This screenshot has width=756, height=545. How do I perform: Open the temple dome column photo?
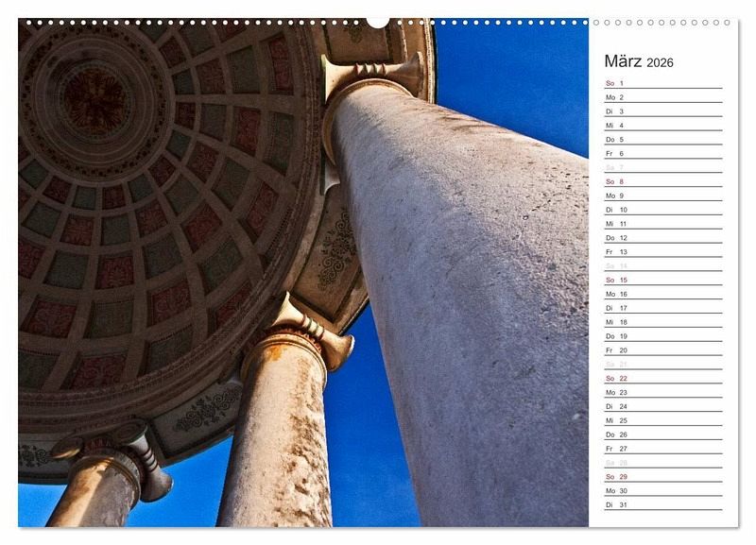303,272
